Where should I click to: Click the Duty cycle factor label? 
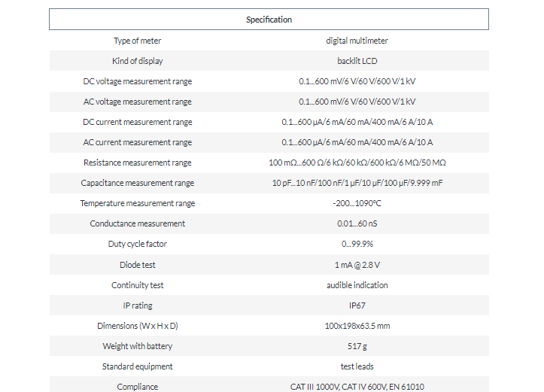click(x=138, y=244)
